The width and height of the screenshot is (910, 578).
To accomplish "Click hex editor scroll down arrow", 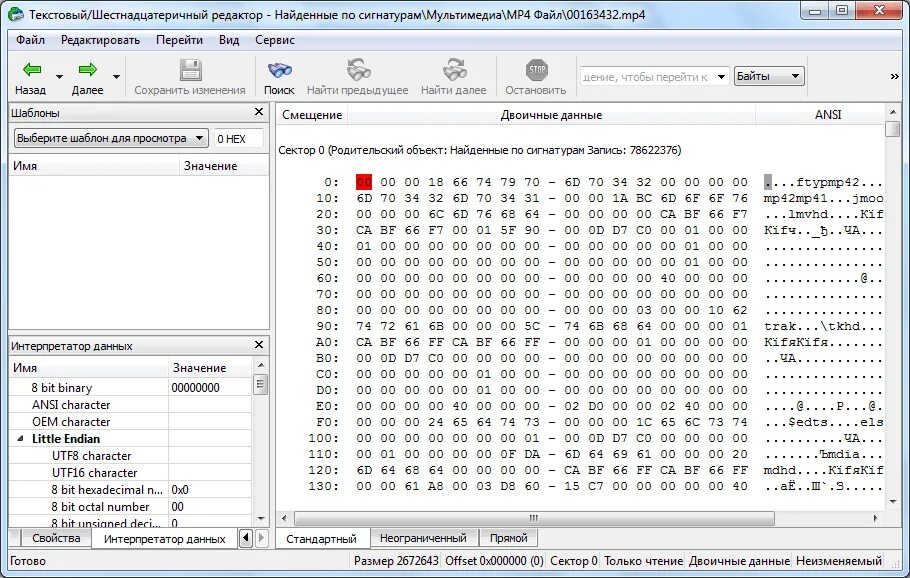I will point(893,501).
